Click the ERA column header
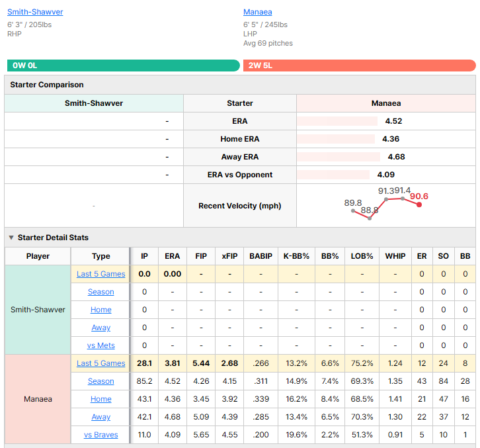This screenshot has height=448, width=480. [x=173, y=256]
